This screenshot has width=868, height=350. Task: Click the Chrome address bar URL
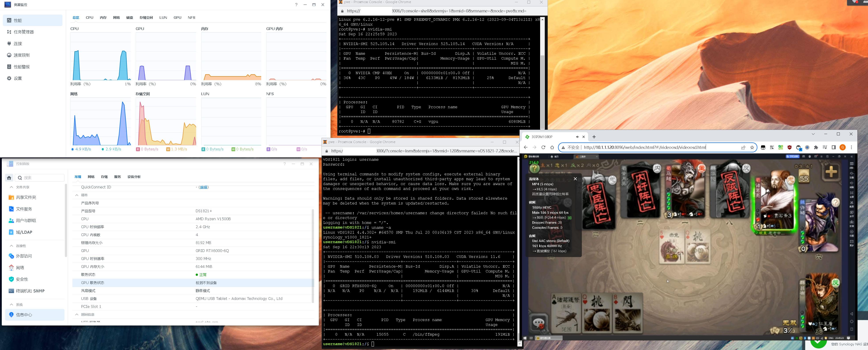click(x=644, y=147)
